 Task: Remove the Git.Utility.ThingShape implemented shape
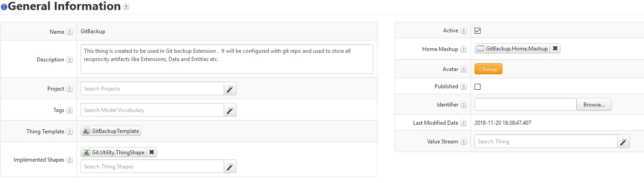pos(152,152)
